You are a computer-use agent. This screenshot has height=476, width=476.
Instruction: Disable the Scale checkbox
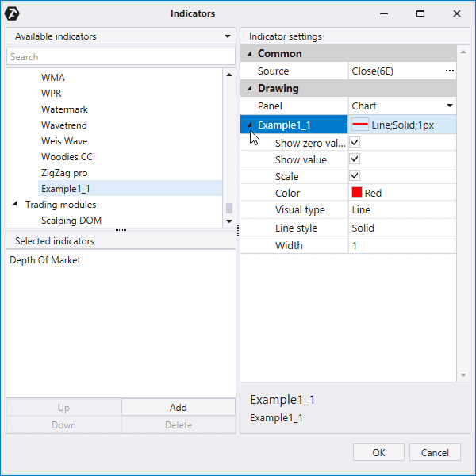point(355,176)
